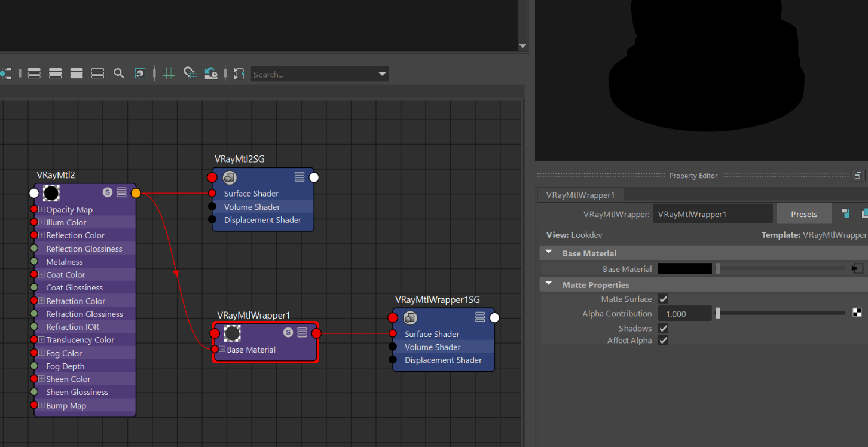Click the VRayMtl2SG shading group icon
The height and width of the screenshot is (447, 868).
(x=230, y=177)
